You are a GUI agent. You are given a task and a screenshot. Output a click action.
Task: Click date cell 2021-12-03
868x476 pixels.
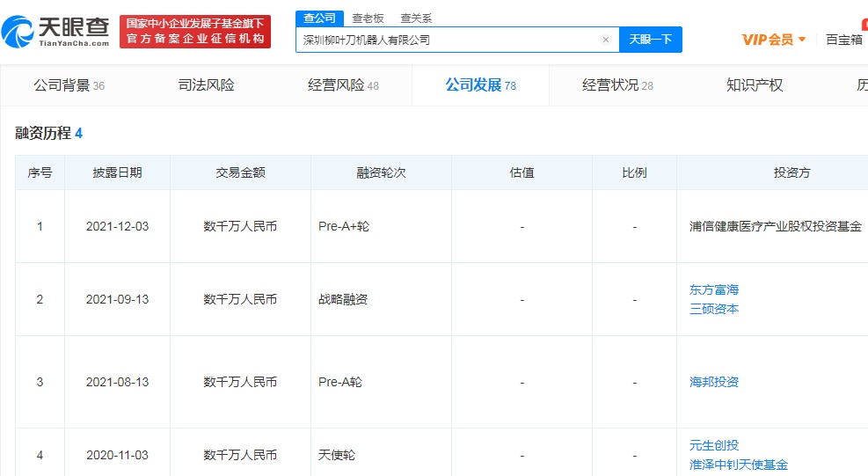click(x=117, y=226)
